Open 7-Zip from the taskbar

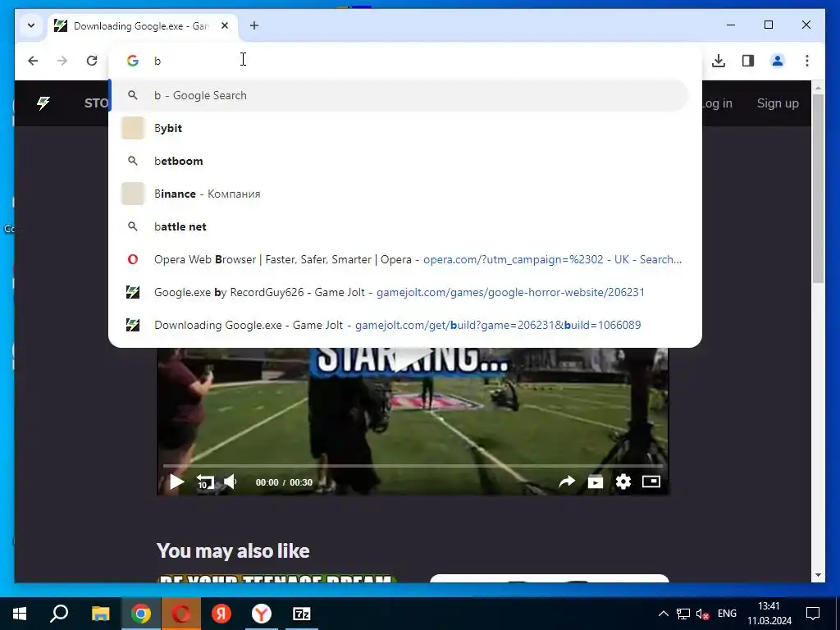[x=302, y=614]
